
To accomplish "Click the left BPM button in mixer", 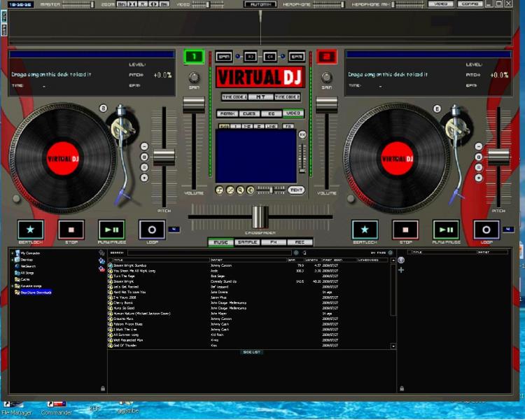I will [224, 57].
